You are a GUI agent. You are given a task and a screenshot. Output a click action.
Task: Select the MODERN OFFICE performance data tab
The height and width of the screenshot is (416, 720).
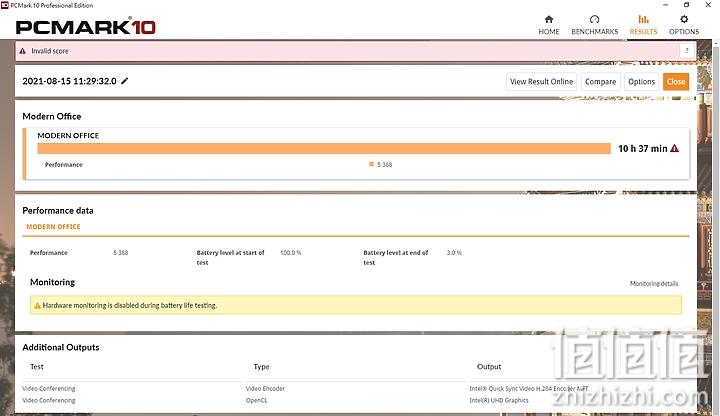[53, 227]
